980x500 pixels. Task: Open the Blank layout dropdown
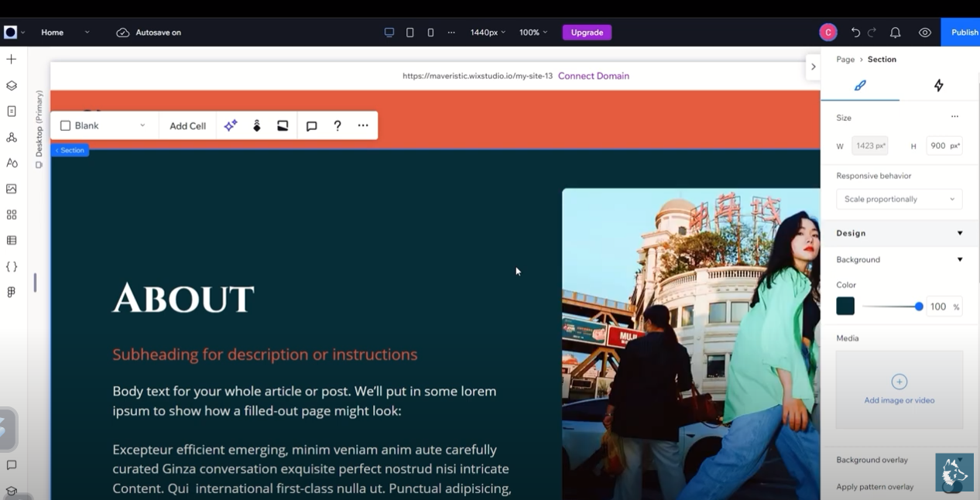coord(104,125)
